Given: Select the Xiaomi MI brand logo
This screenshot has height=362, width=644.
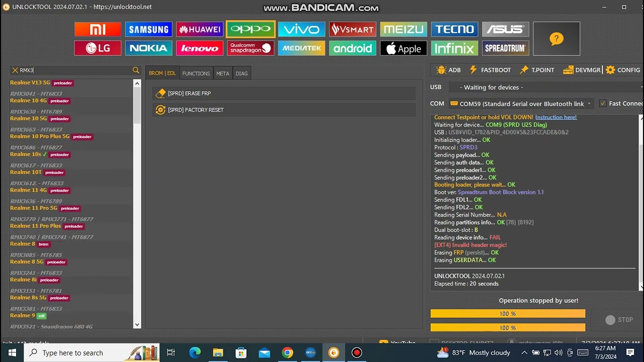Looking at the screenshot, I should tap(98, 29).
